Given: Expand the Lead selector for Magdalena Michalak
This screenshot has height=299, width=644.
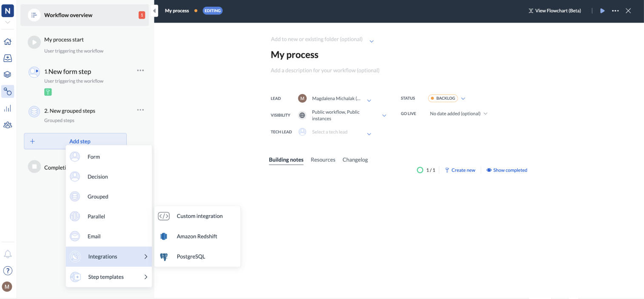Looking at the screenshot, I should 369,99.
